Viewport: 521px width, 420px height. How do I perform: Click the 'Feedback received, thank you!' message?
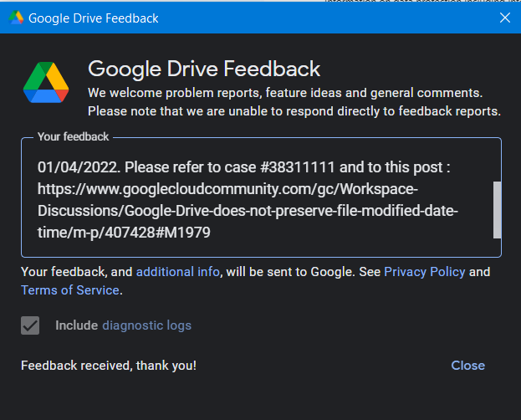109,366
